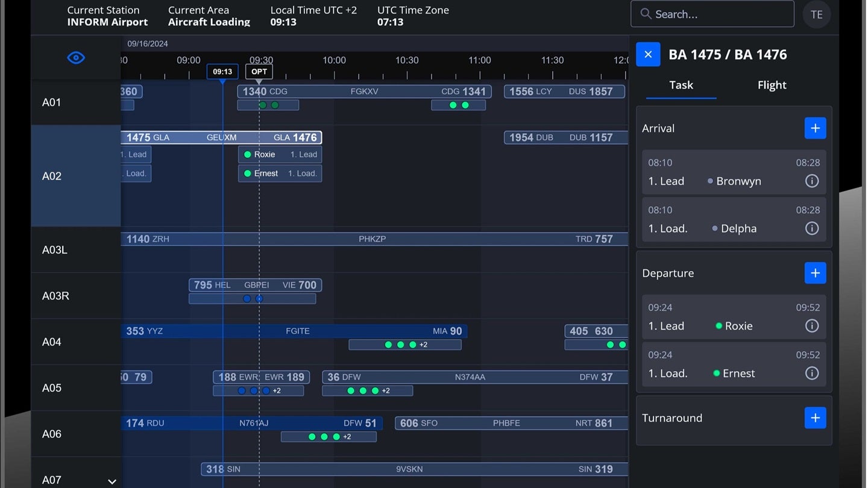
Task: Open info for Ernest's Load departure task
Action: point(811,373)
